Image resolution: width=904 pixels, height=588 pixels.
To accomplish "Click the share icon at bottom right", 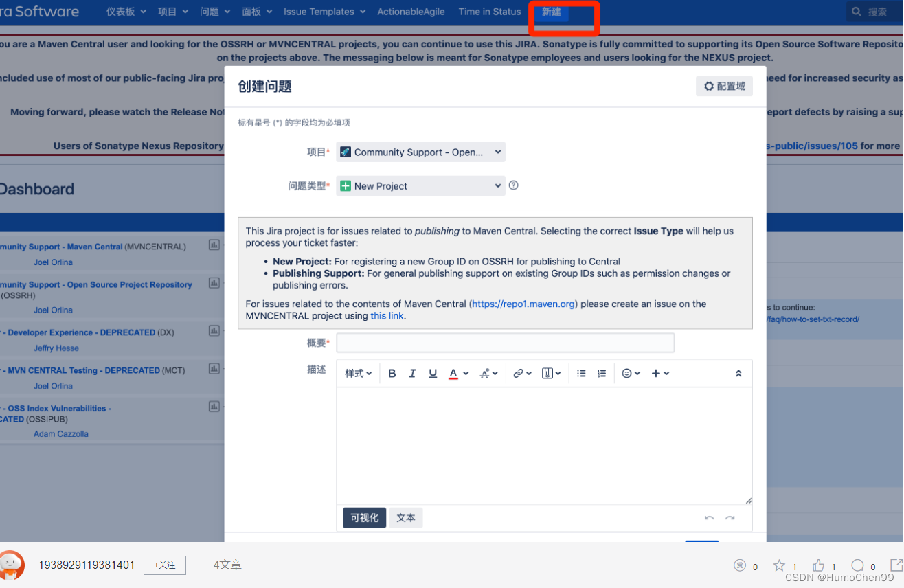I will (x=896, y=565).
